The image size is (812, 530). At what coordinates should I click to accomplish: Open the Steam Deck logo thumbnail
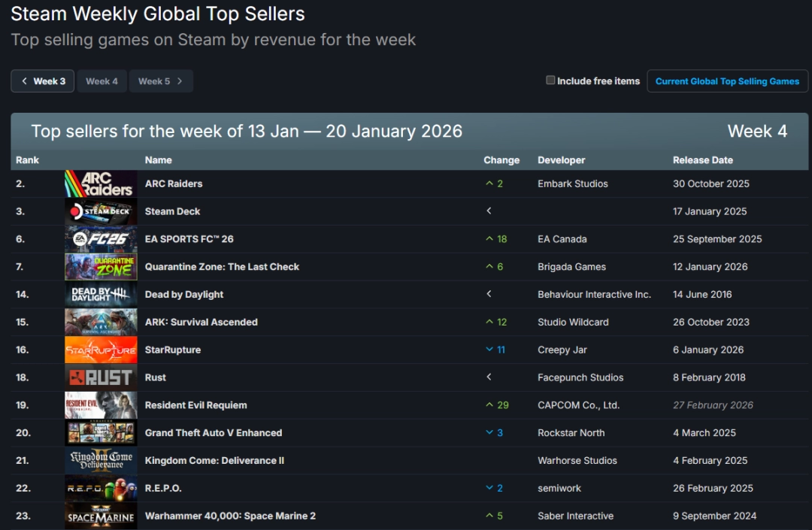[101, 211]
